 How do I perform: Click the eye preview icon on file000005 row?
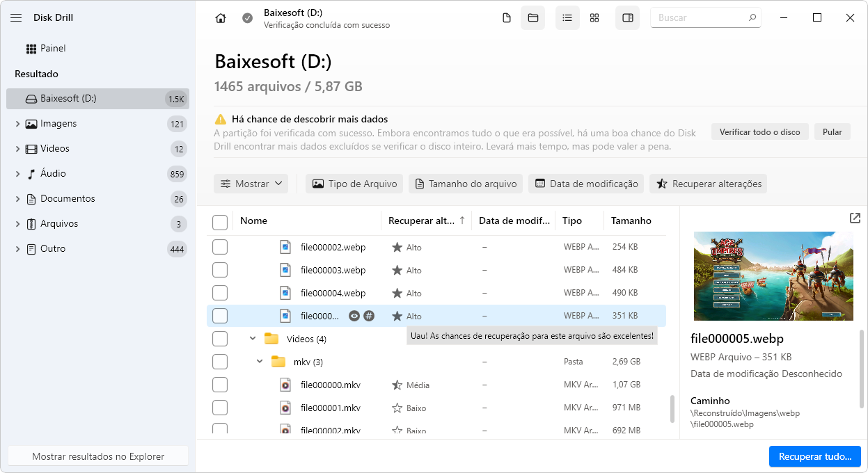(354, 316)
